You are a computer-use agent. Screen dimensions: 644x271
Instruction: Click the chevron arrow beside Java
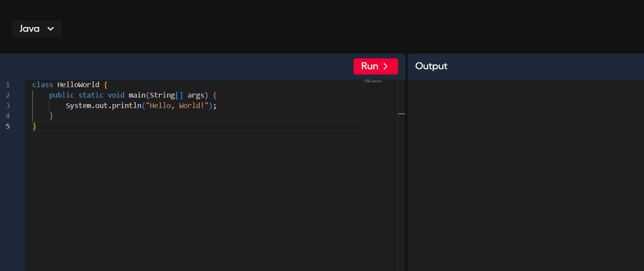(x=50, y=29)
